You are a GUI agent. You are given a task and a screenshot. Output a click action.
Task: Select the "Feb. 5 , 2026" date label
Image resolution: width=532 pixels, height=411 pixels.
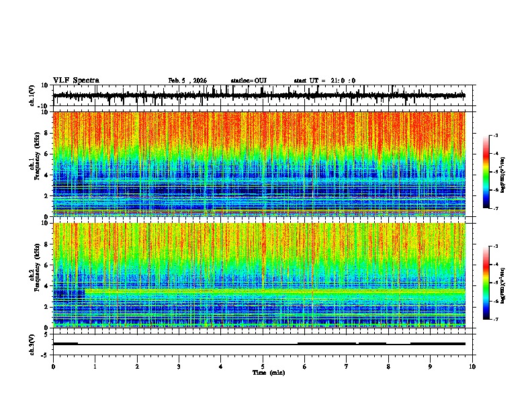pyautogui.click(x=187, y=81)
